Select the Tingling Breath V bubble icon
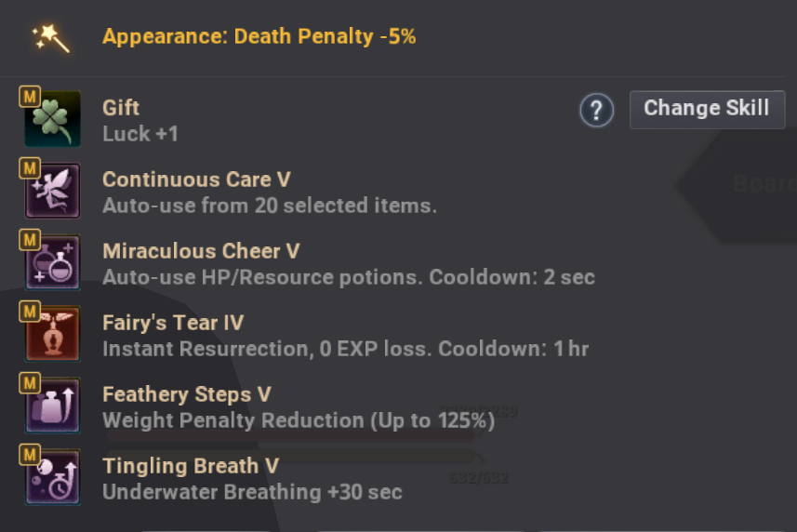 52,477
